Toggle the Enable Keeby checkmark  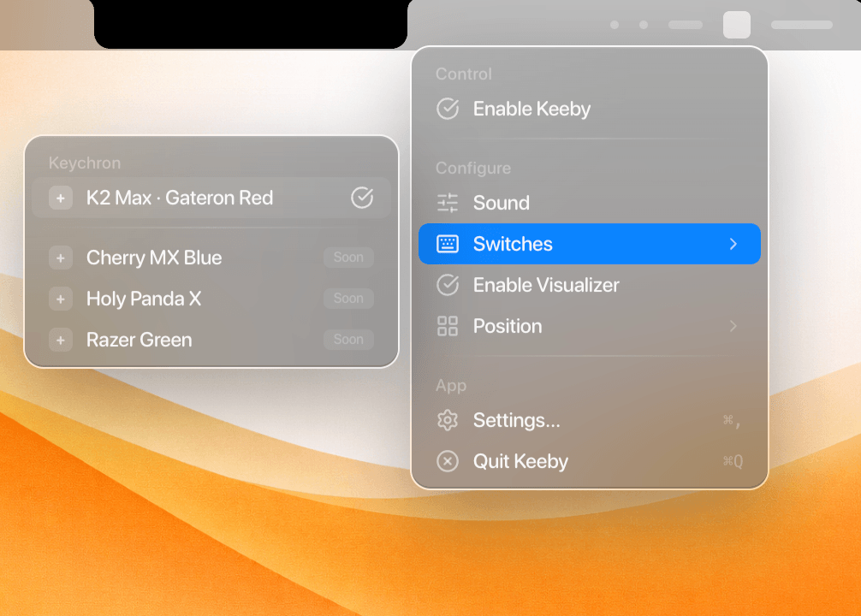[x=448, y=109]
